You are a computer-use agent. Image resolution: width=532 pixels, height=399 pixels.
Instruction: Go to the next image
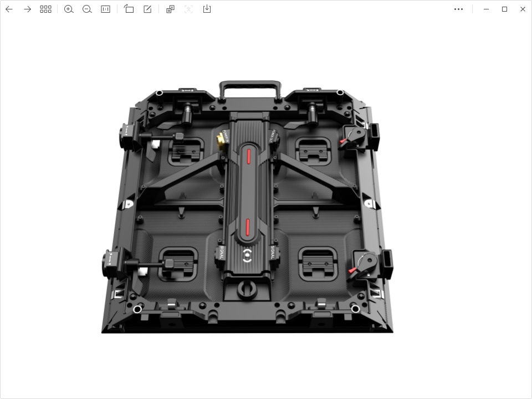[28, 9]
